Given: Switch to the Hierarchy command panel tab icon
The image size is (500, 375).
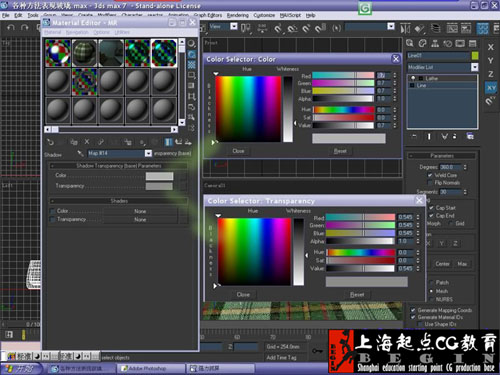Looking at the screenshot, I should coord(435,43).
